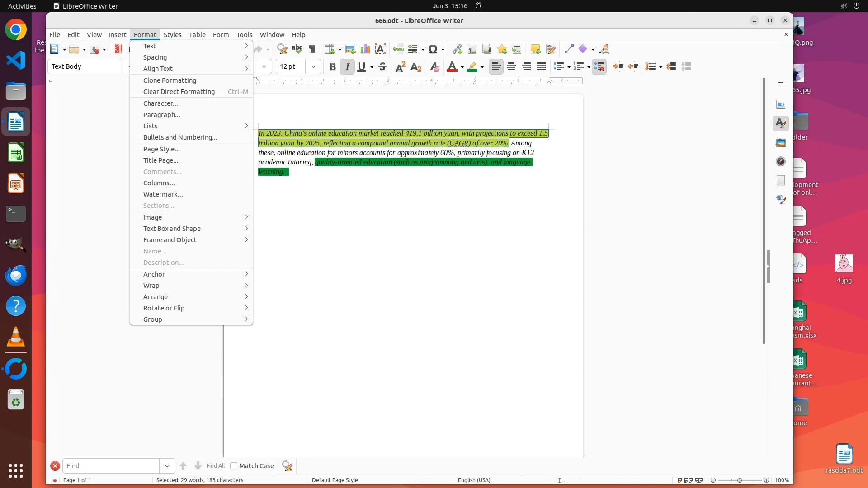Image resolution: width=868 pixels, height=488 pixels.
Task: Click into the Find text field
Action: pyautogui.click(x=111, y=466)
